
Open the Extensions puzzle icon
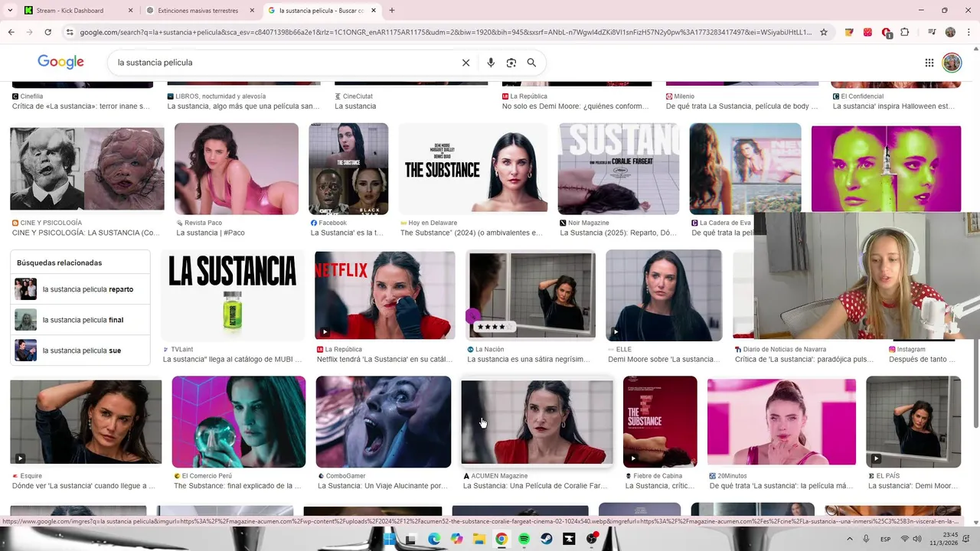click(x=905, y=32)
